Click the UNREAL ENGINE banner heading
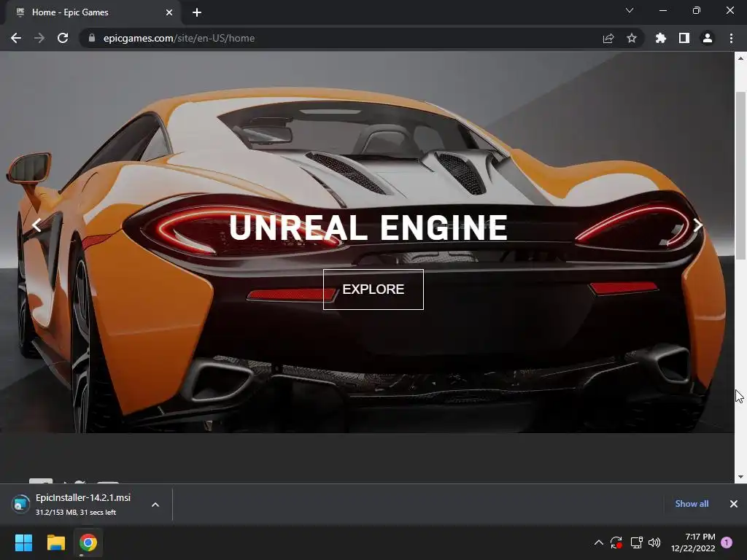Screen dimensions: 747x560 point(368,227)
